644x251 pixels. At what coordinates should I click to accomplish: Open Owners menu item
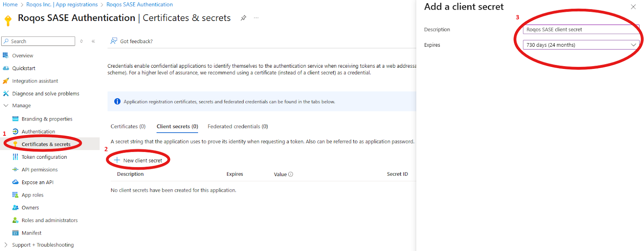(30, 207)
